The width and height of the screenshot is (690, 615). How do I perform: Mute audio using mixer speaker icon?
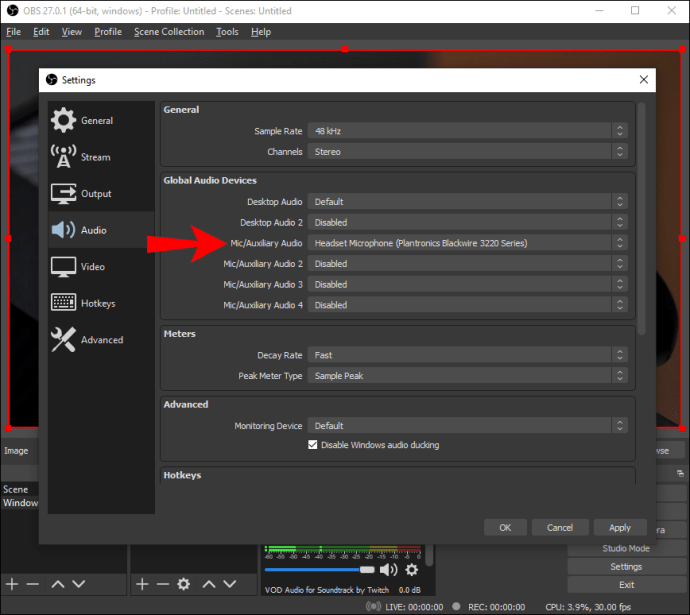click(388, 570)
